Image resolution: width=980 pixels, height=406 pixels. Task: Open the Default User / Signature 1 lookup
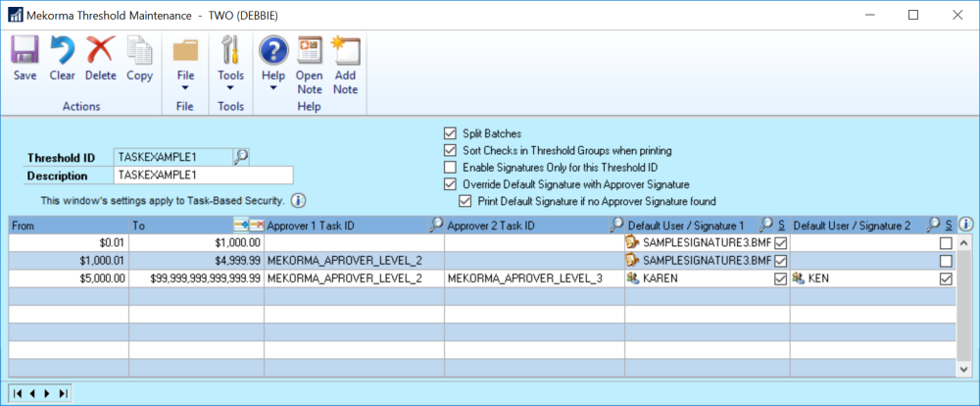tap(765, 225)
